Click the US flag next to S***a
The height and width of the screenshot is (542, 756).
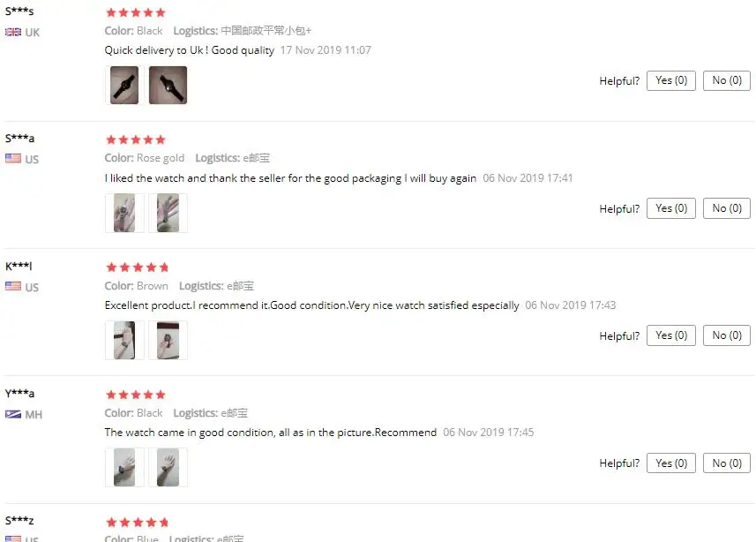pyautogui.click(x=13, y=159)
